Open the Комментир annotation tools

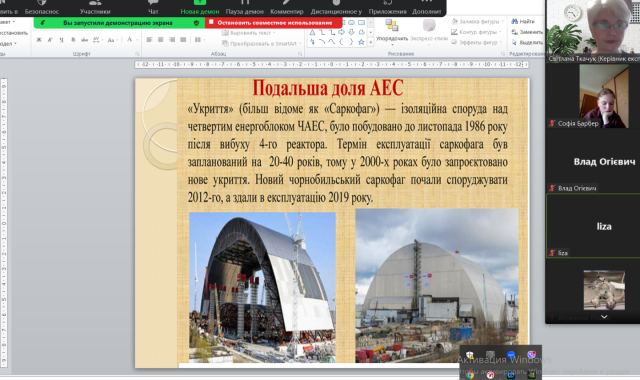[287, 7]
